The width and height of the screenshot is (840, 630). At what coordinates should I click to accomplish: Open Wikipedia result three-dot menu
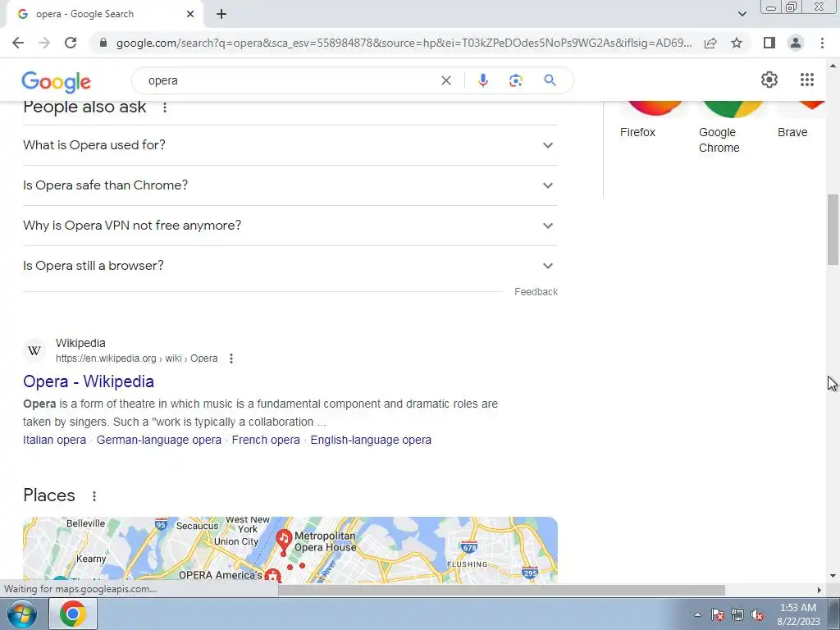(x=231, y=358)
